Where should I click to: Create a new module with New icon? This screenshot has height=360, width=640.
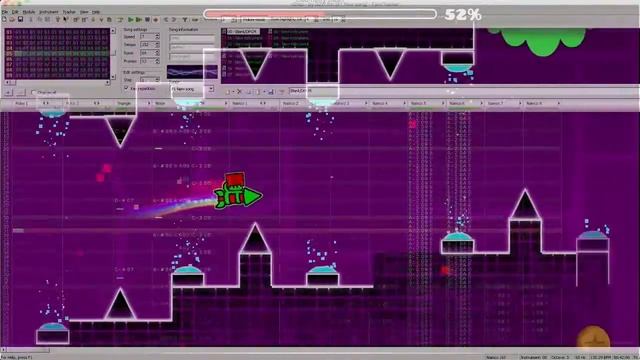tap(4, 19)
